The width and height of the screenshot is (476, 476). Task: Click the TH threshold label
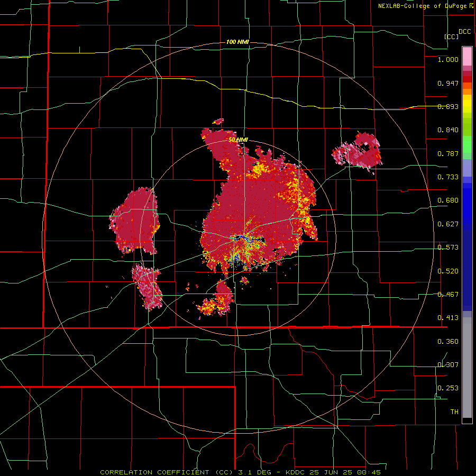coord(454,412)
